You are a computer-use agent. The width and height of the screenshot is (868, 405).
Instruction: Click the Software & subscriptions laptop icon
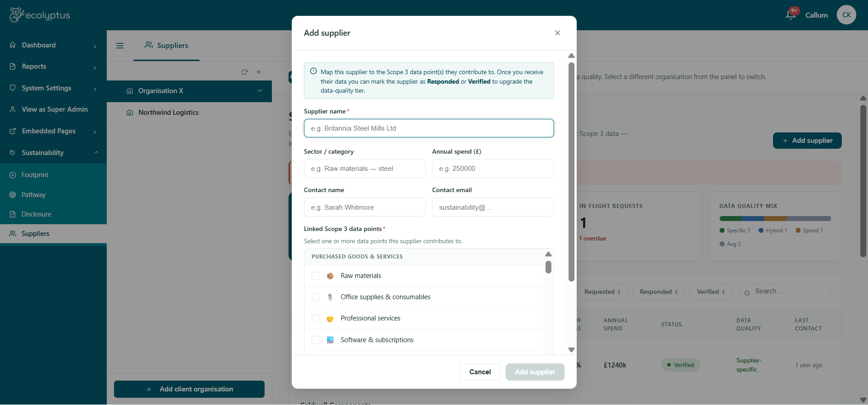[x=330, y=340]
